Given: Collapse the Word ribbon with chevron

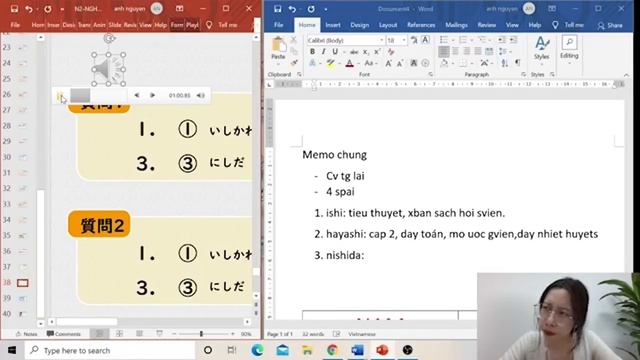Looking at the screenshot, I should (x=626, y=75).
